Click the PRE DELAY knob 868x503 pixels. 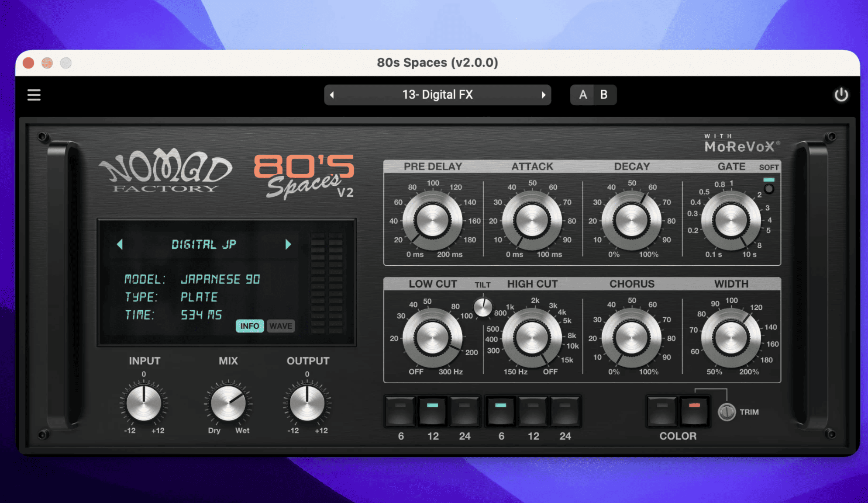(432, 220)
